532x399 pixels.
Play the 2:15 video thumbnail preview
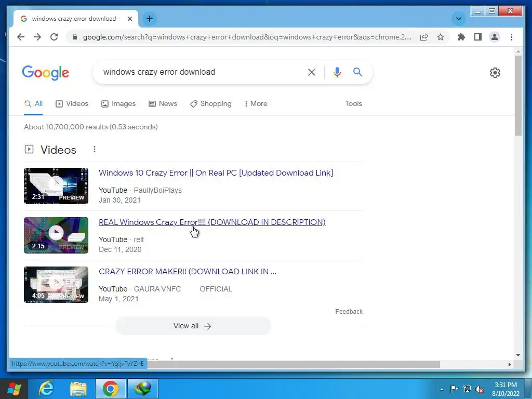click(x=56, y=235)
